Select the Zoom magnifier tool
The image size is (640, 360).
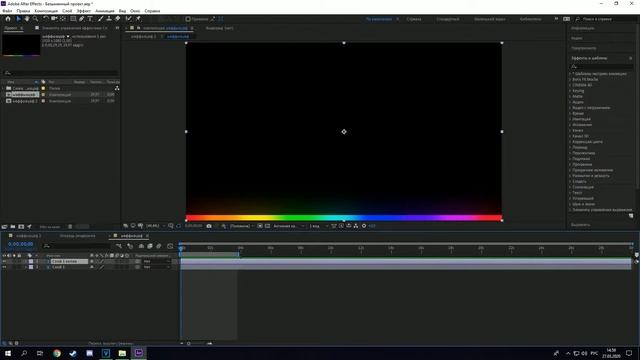(36, 19)
